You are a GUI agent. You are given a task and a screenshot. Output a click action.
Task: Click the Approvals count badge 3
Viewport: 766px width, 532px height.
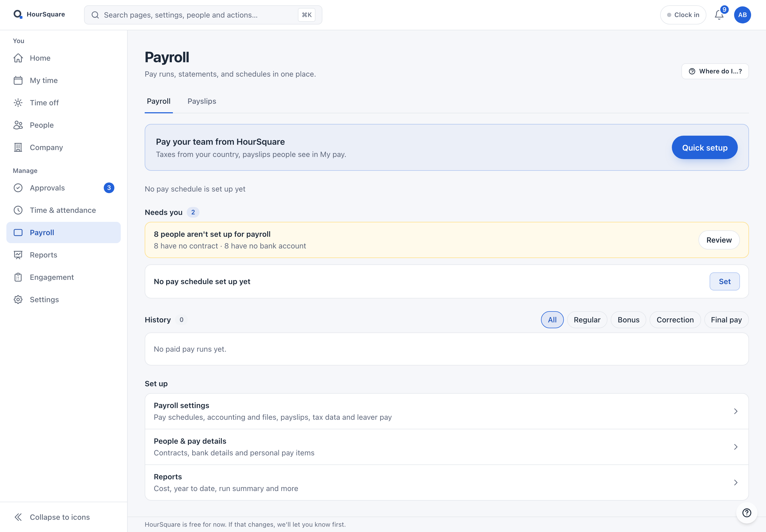(x=109, y=188)
